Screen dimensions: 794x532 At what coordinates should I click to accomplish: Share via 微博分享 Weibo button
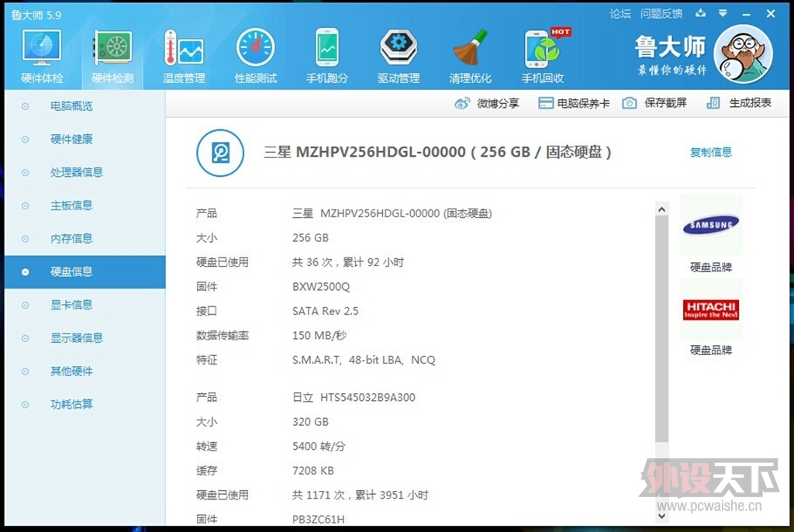point(487,103)
